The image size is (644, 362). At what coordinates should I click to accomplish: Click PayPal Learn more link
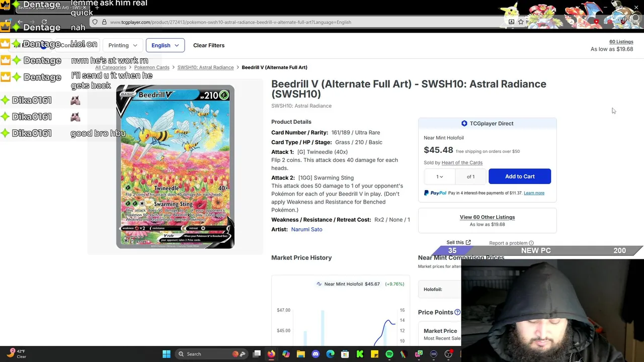[x=534, y=193]
